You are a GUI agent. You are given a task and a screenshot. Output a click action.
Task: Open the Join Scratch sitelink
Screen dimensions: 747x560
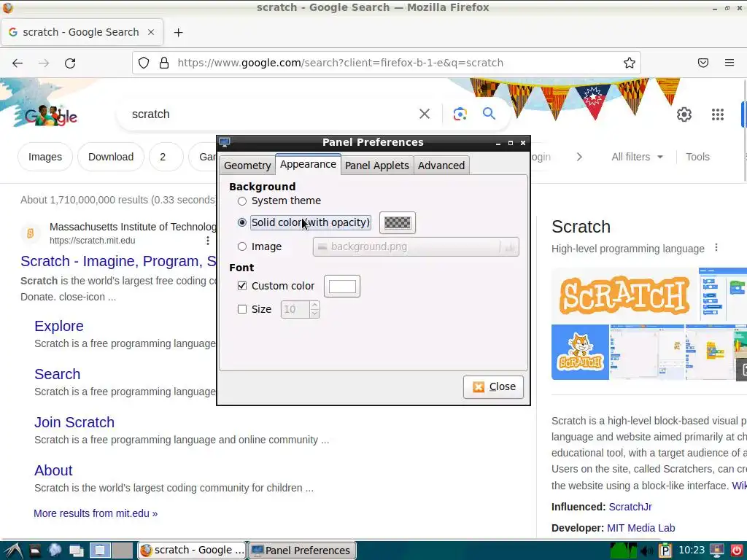[x=74, y=422]
